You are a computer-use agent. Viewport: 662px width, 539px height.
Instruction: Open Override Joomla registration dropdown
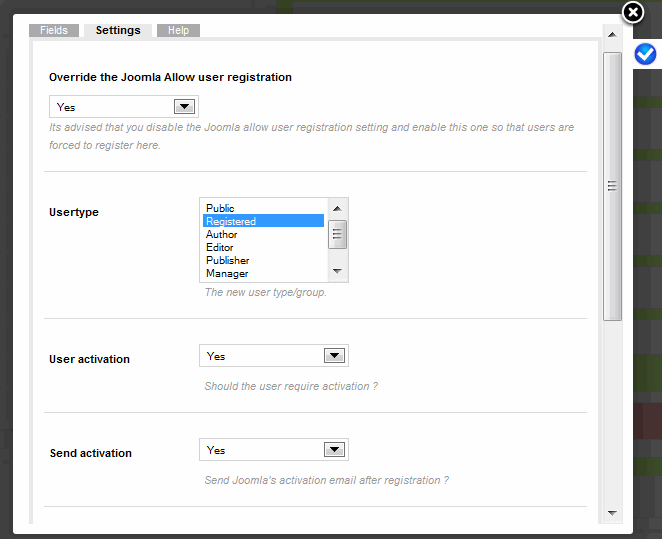coord(124,107)
